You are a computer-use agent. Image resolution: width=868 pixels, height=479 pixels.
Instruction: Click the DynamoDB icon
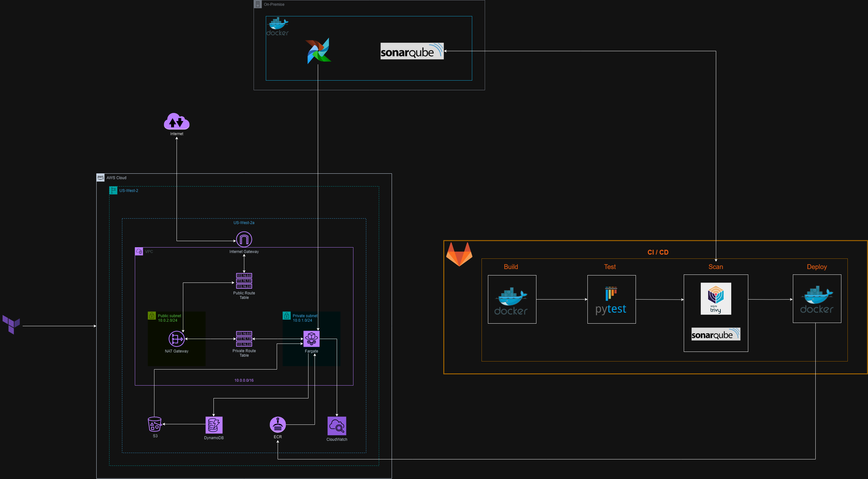click(214, 425)
